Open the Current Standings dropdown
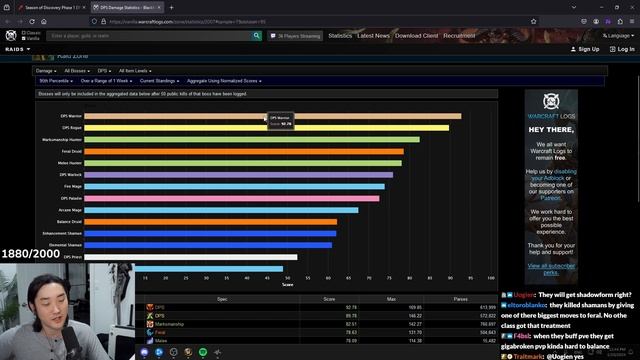This screenshot has height=360, width=640. coord(159,81)
